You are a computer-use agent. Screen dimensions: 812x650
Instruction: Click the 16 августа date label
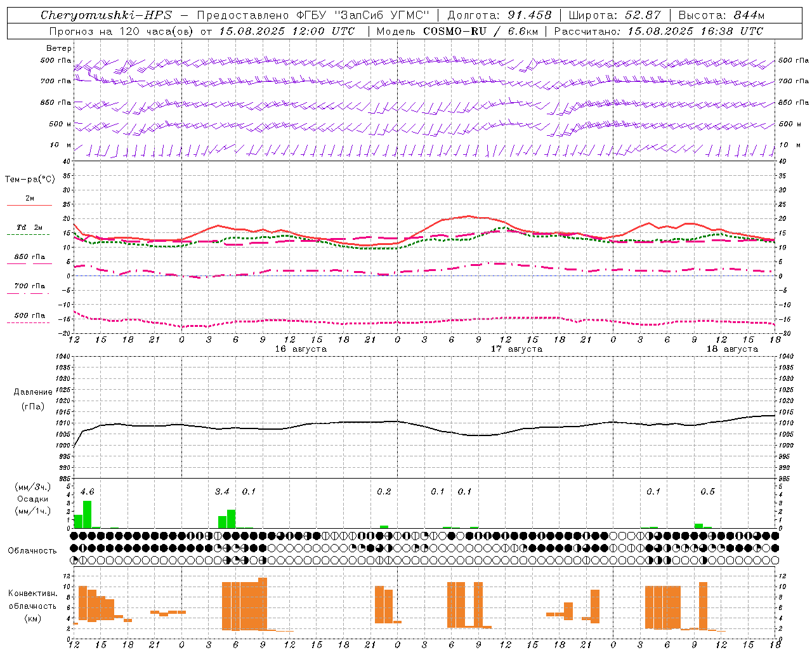[301, 349]
